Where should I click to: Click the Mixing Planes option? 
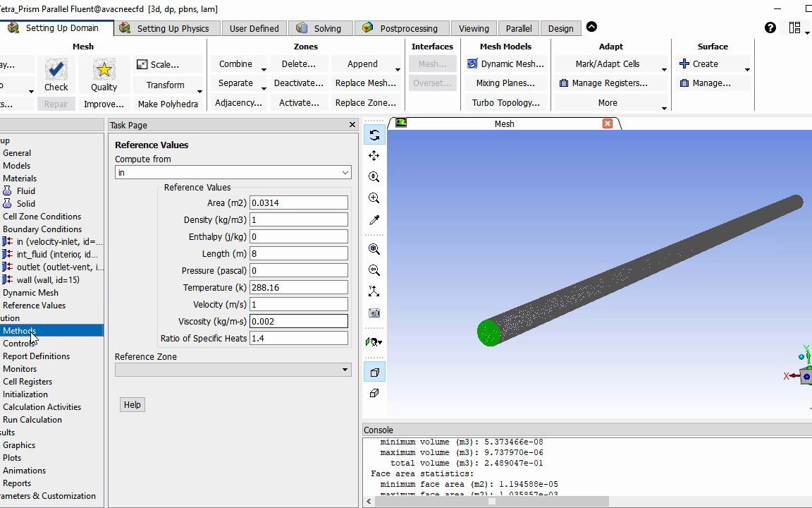click(x=505, y=83)
